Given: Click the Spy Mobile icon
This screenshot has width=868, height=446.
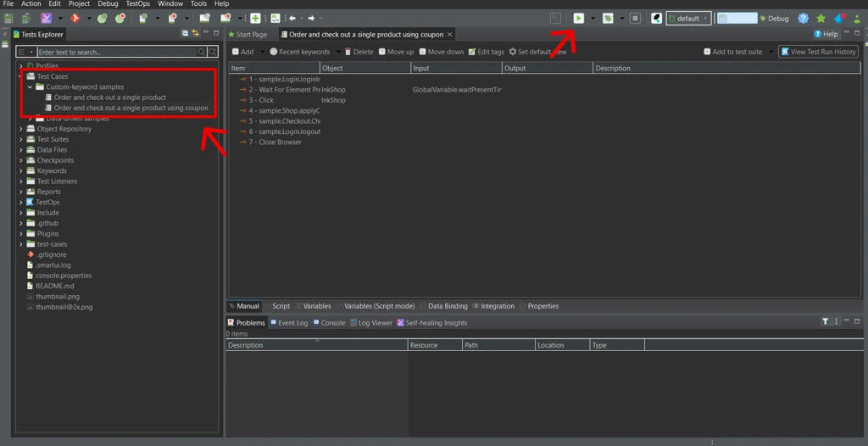Looking at the screenshot, I should click(143, 19).
